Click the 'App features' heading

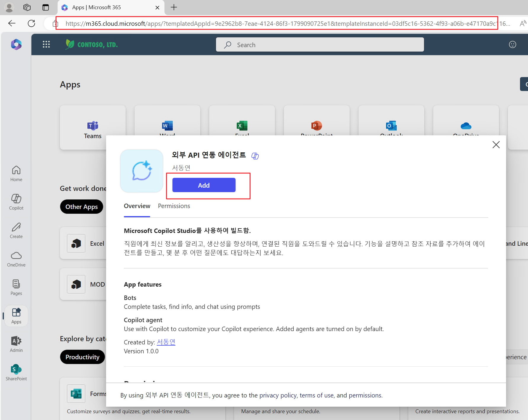[143, 285]
